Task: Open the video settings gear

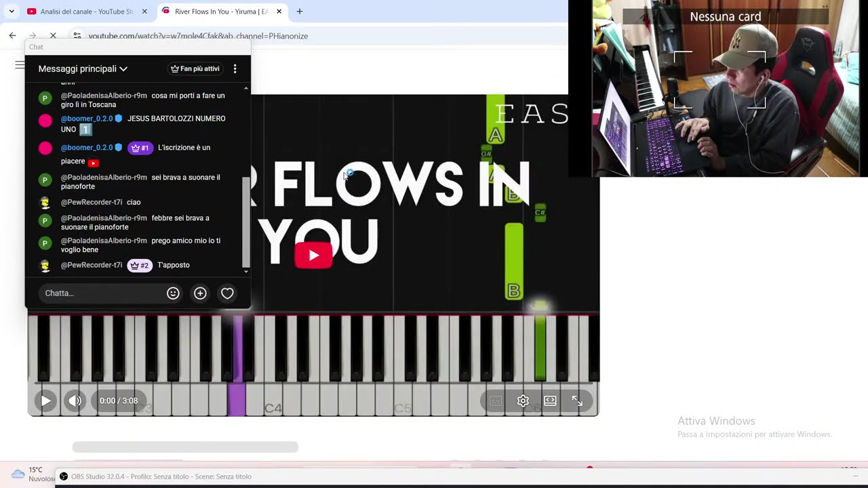Action: pos(523,401)
